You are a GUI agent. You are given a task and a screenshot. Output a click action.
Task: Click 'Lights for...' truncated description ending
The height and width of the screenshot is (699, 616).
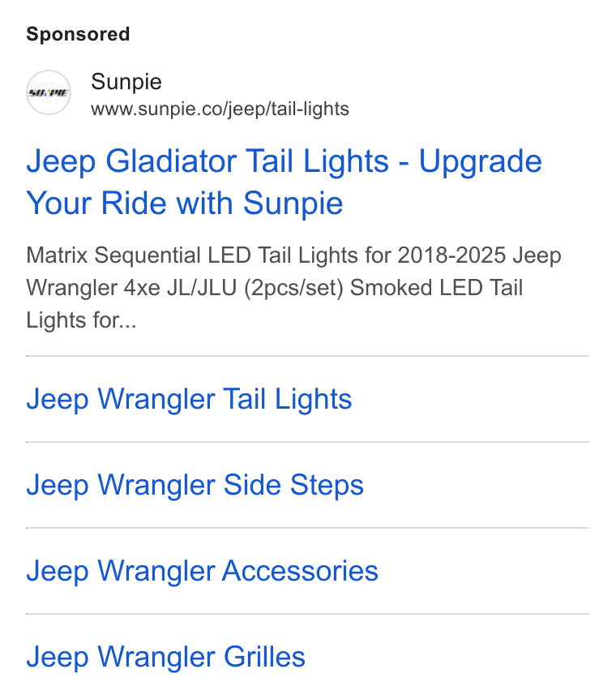click(81, 320)
